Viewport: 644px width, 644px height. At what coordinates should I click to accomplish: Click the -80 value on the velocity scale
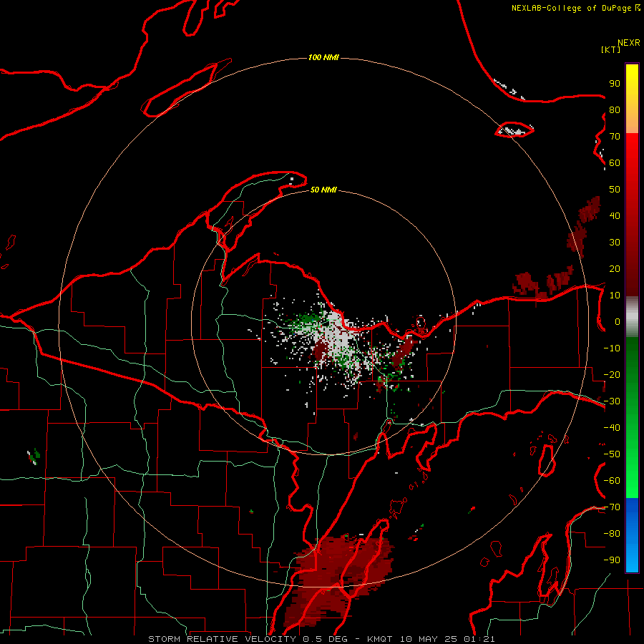click(x=612, y=534)
